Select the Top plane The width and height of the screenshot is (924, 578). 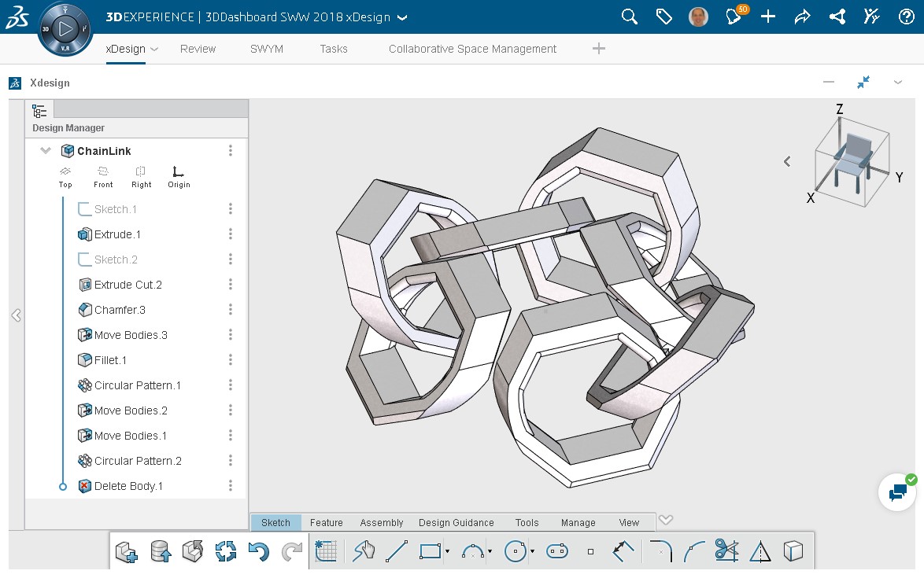point(65,177)
